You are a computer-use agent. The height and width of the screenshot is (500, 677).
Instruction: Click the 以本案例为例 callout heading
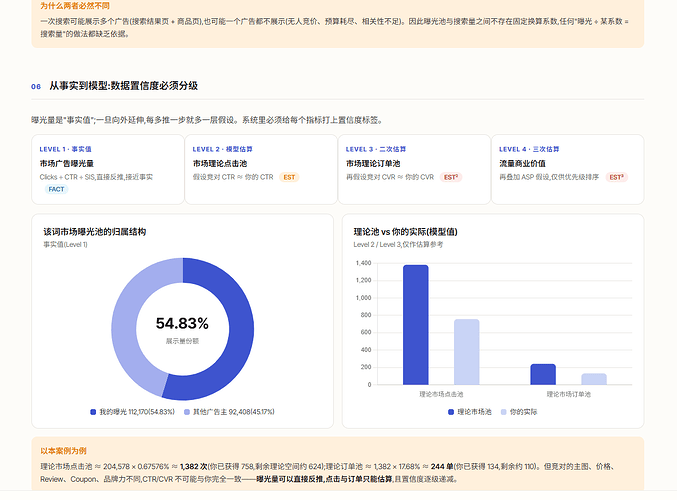[x=63, y=451]
